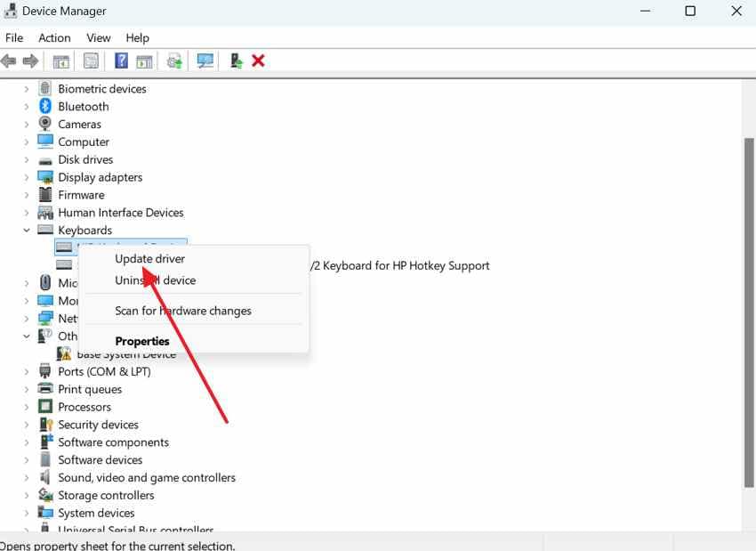Click the Print queues printer icon
756x551 pixels.
pos(45,388)
